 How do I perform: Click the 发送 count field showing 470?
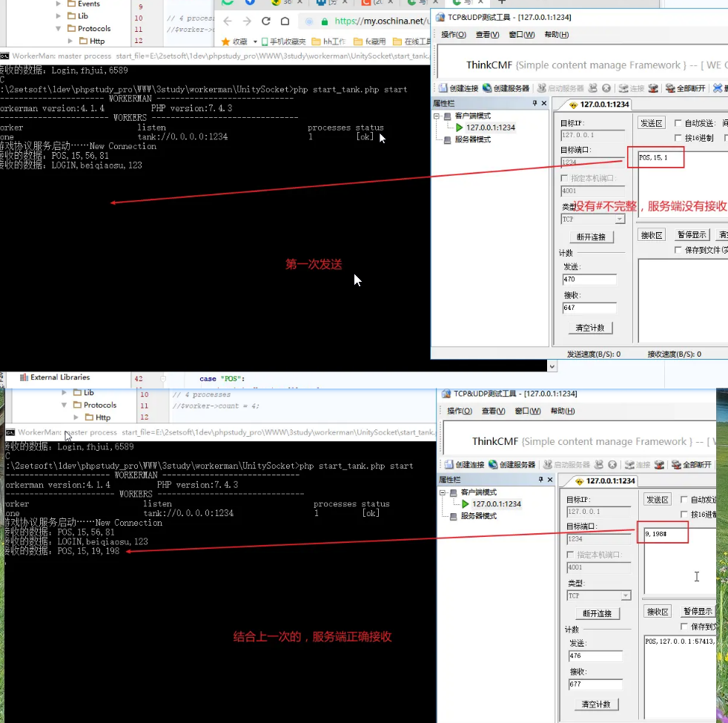point(589,280)
